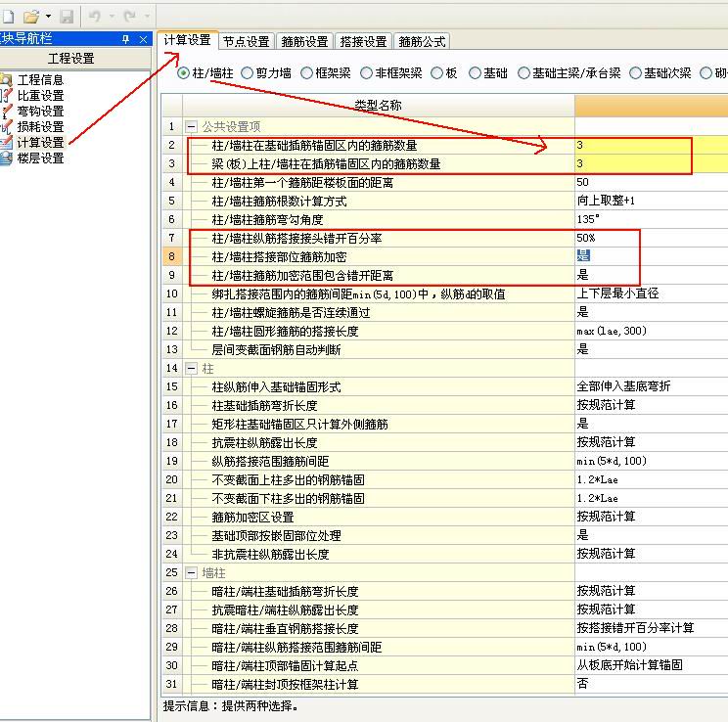Select the 非框架梁 radio button

pyautogui.click(x=366, y=73)
